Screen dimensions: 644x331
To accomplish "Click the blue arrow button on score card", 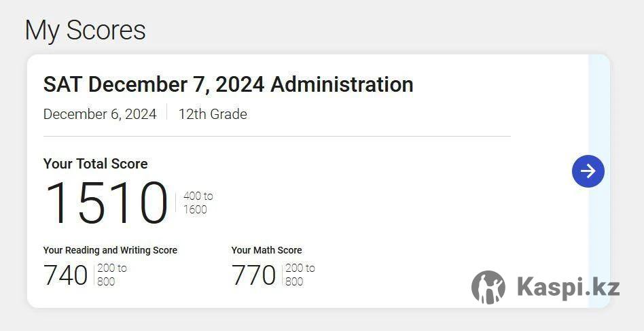I will click(x=588, y=171).
